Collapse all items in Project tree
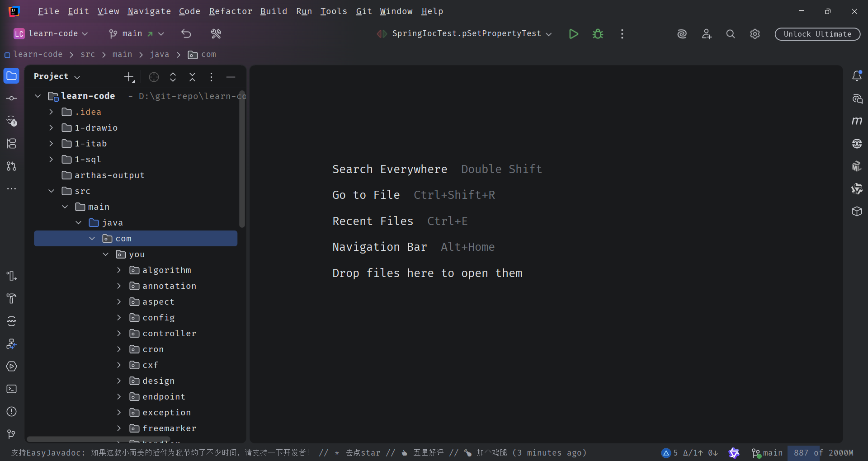This screenshot has width=868, height=461. (x=192, y=77)
